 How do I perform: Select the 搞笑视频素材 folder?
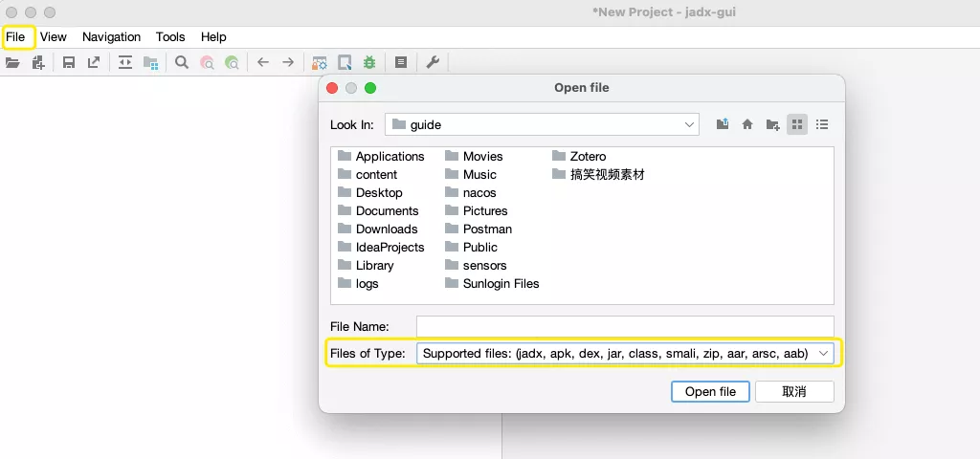[x=598, y=174]
